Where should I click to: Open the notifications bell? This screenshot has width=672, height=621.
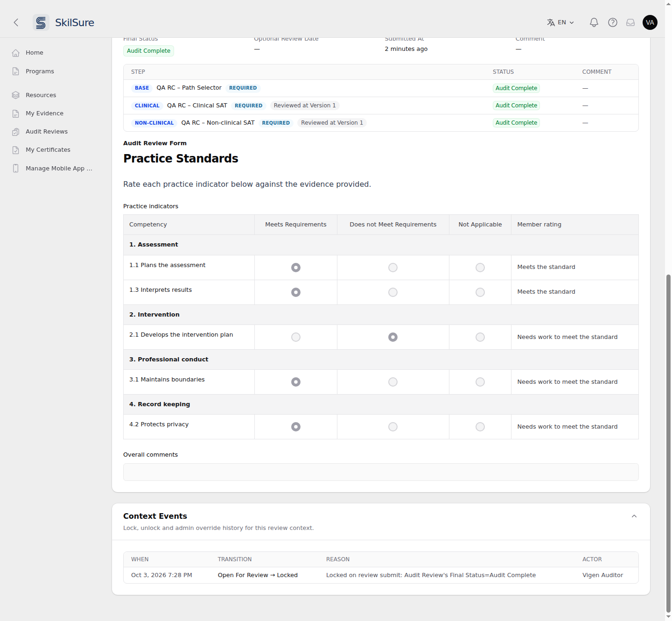coord(594,22)
